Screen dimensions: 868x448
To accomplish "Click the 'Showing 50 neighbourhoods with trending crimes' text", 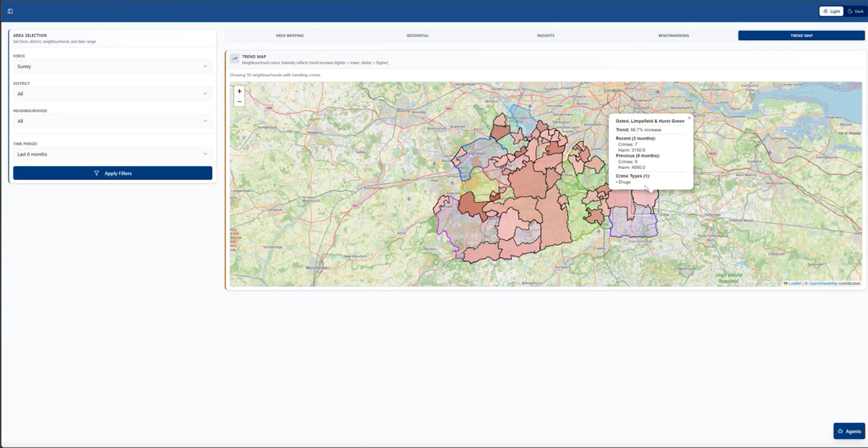I will [x=275, y=75].
